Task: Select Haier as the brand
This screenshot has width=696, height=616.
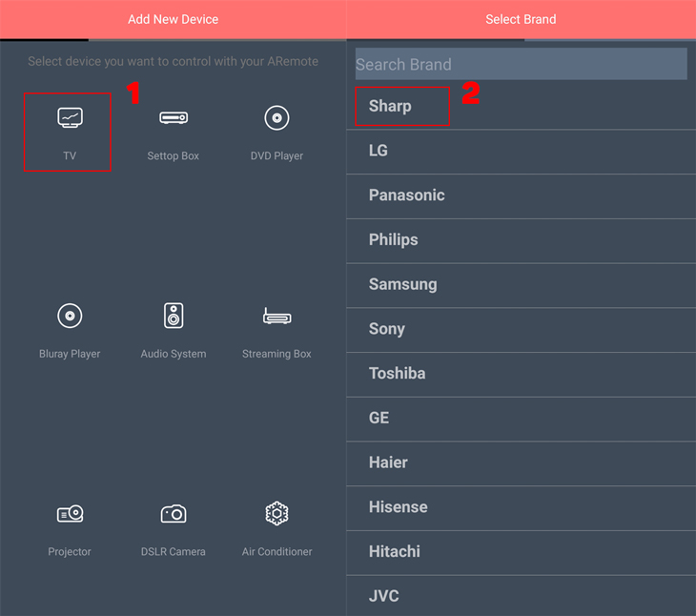Action: click(522, 462)
